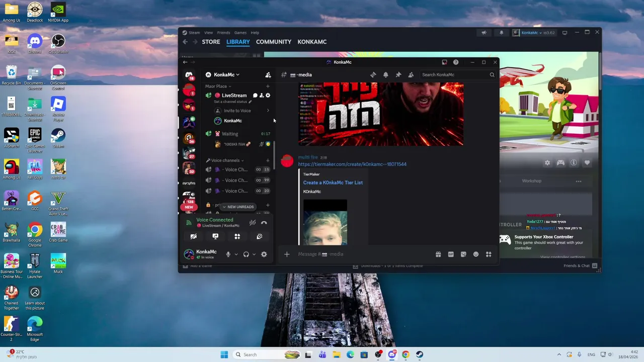Deafen with the headphones icon
The height and width of the screenshot is (362, 644).
[x=246, y=254]
